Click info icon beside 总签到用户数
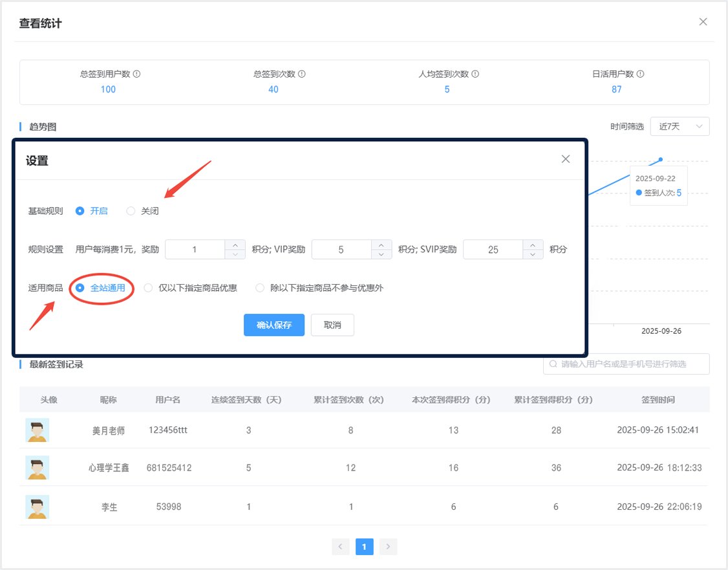The image size is (728, 570). click(136, 74)
